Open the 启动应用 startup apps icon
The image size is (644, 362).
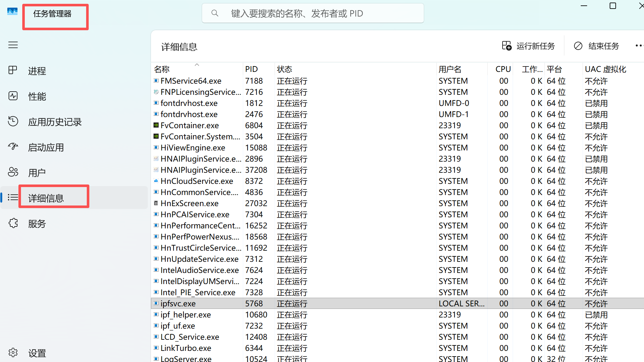tap(13, 147)
